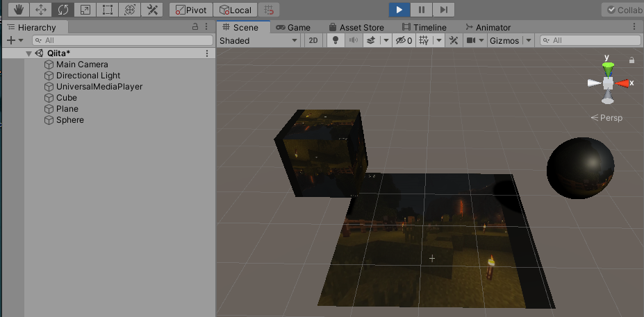Switch to the Hierarchy tab

(x=35, y=28)
